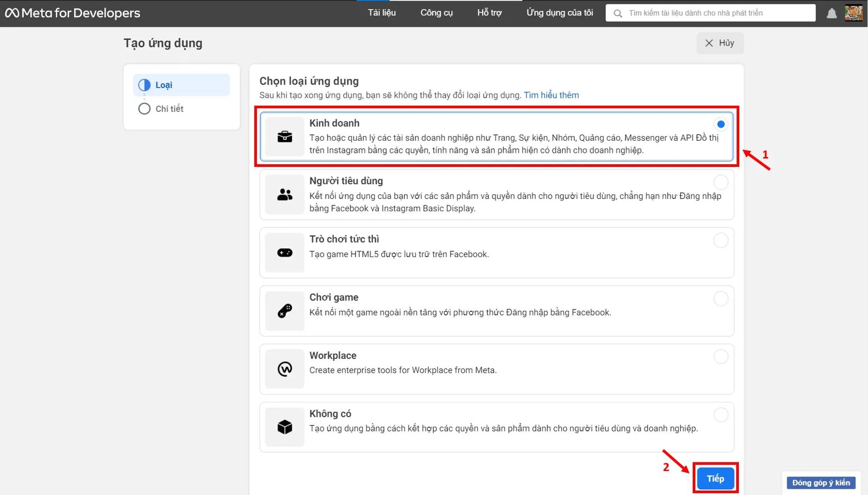The image size is (868, 495).
Task: Cancel with the Hủy button
Action: [x=720, y=43]
